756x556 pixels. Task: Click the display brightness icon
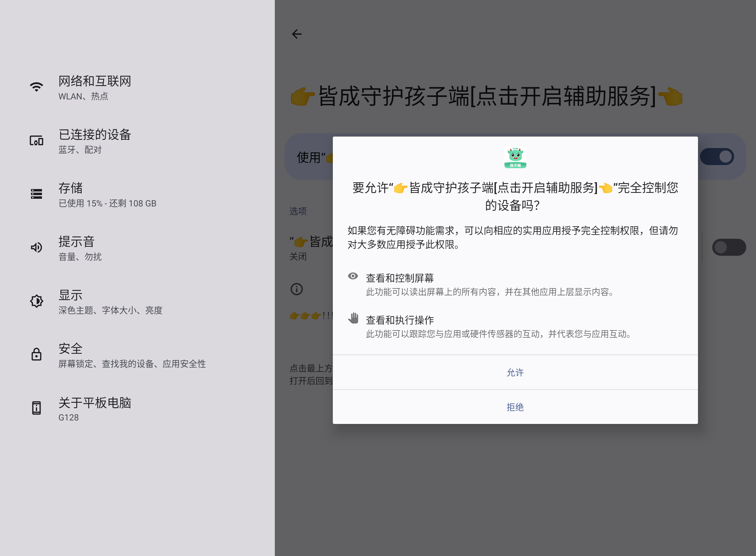(36, 301)
